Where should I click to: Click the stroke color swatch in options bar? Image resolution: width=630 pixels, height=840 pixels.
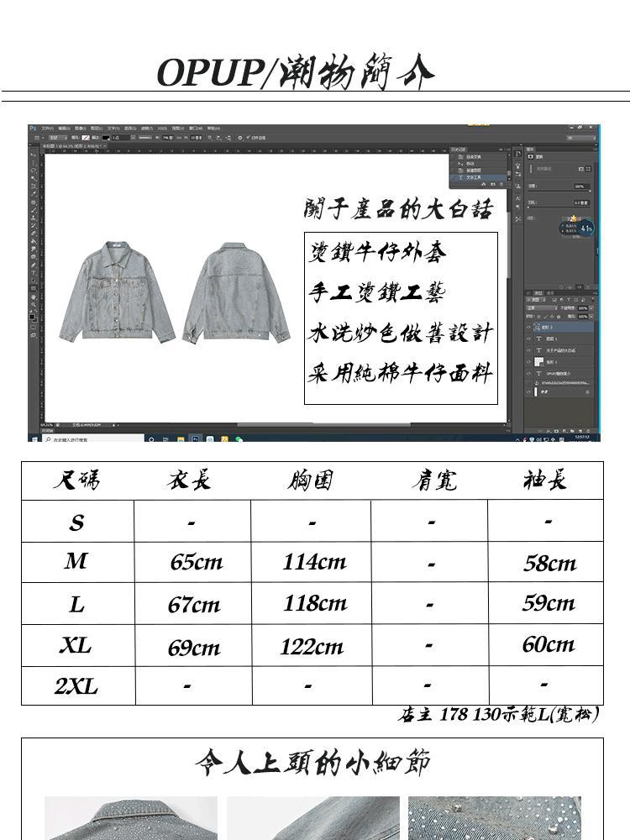[106, 137]
